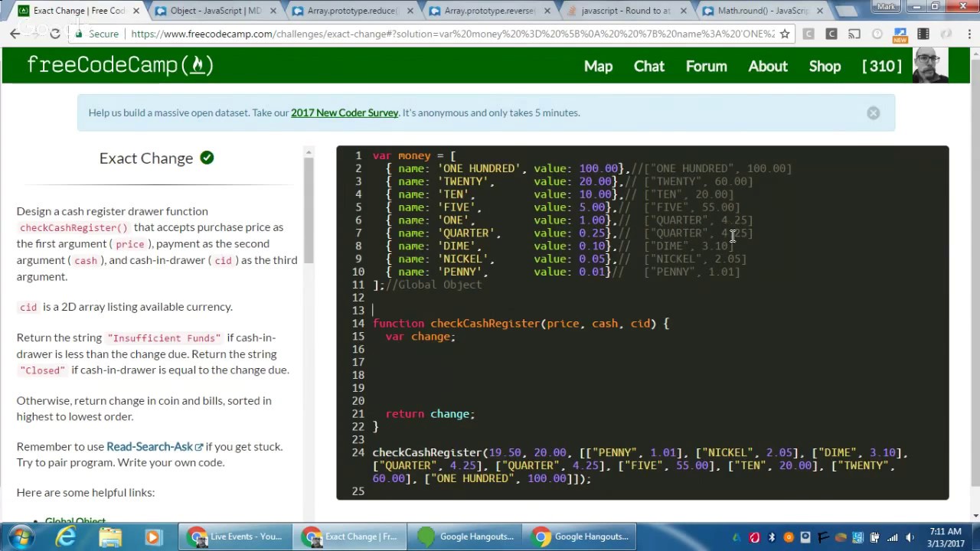
Task: Open the Chrome three-dot menu
Action: pyautogui.click(x=969, y=34)
